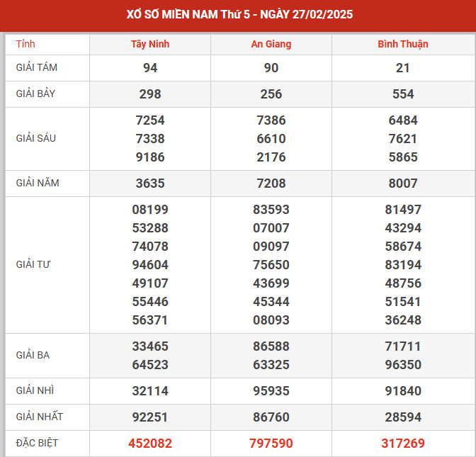Click the number 56371 in giải tư
The image size is (476, 457).
[150, 320]
